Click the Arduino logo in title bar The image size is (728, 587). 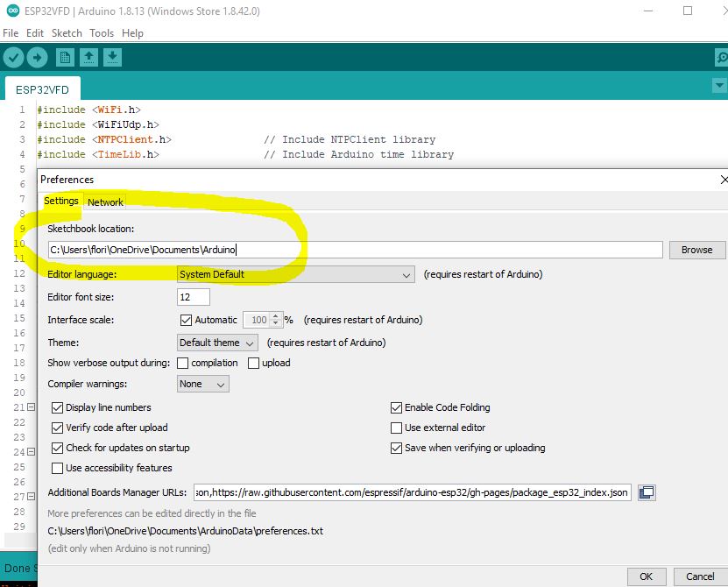12,11
